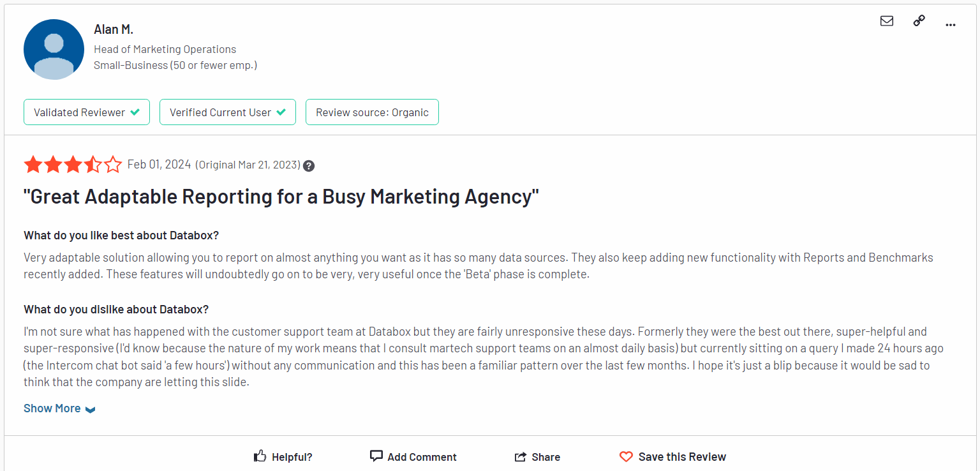Click reviewer name Alan M.

click(x=114, y=29)
